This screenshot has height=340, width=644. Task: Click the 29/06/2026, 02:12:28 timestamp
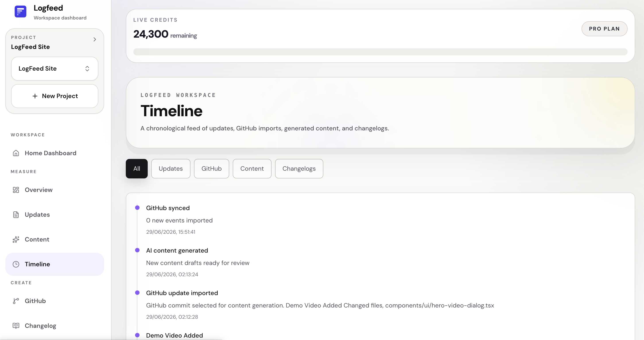pos(172,317)
